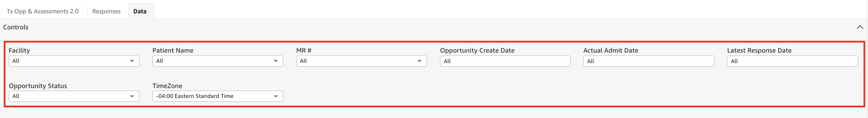
Task: Click the Actual Admit Date field
Action: point(648,61)
